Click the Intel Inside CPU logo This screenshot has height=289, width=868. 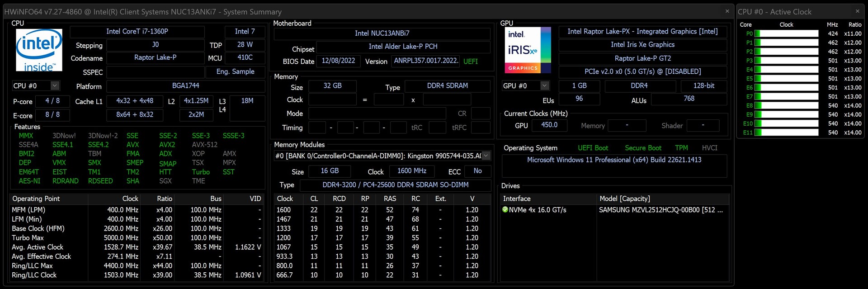(39, 50)
